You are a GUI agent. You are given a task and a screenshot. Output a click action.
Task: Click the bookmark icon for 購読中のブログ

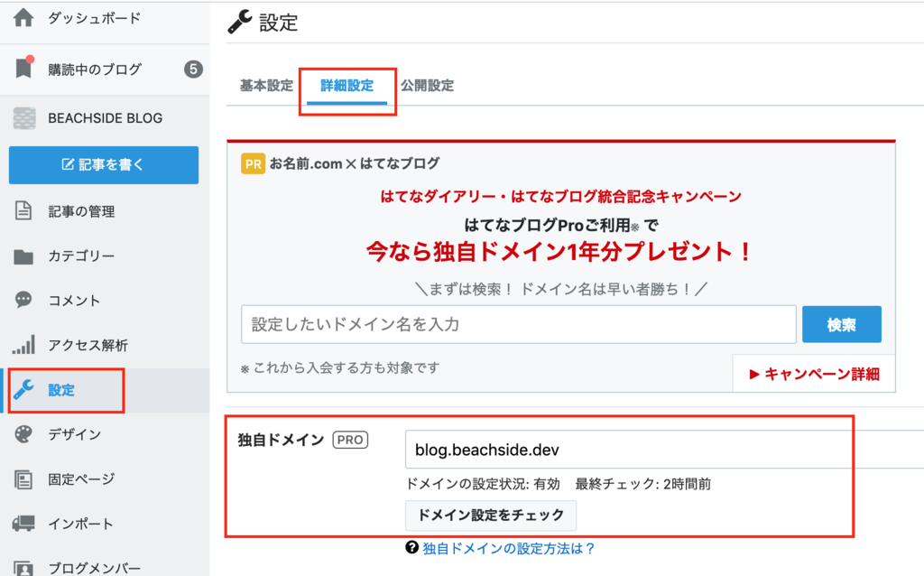[23, 67]
